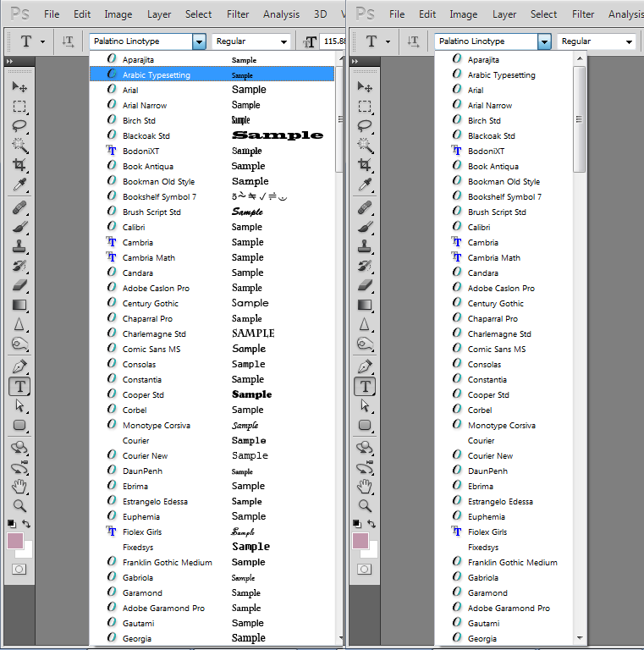Select the Eyedropper tool in left window

tap(19, 185)
